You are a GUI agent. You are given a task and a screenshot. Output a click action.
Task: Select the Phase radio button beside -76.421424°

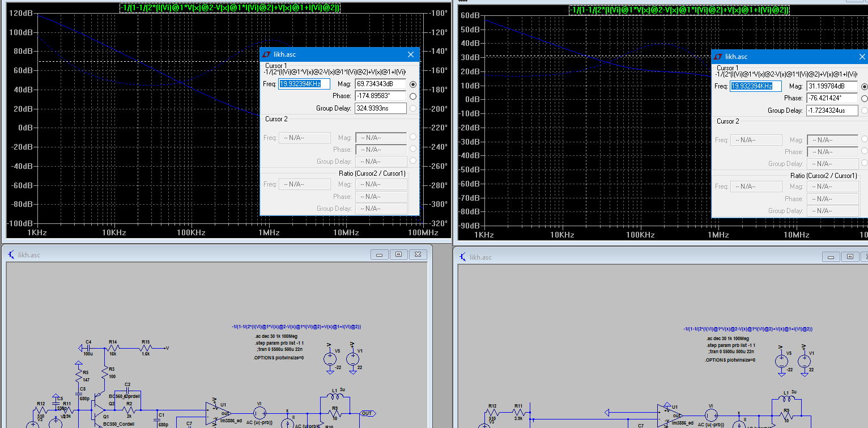[864, 98]
